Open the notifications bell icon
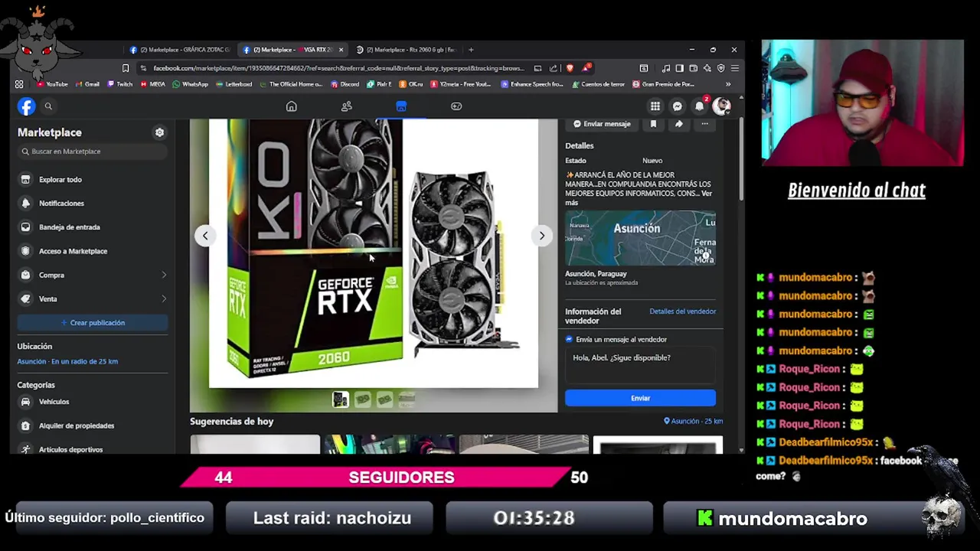Screen dimensions: 980x551 (x=699, y=106)
